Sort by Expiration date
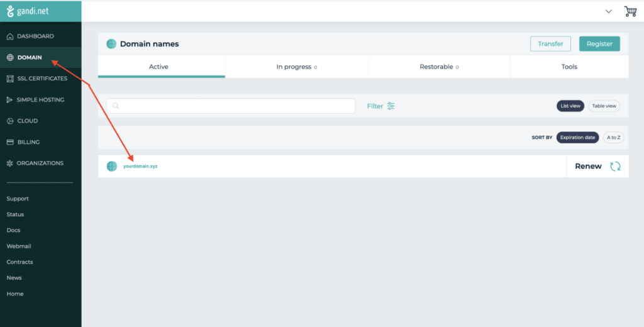 pos(577,138)
